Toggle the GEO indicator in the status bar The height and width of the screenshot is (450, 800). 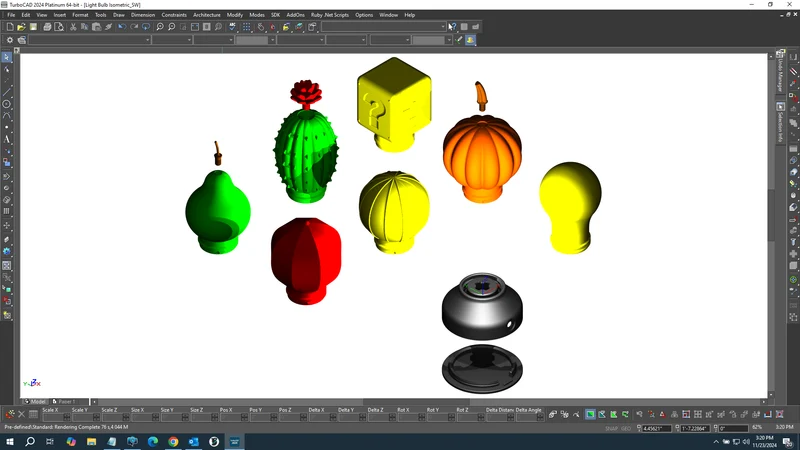tap(626, 428)
